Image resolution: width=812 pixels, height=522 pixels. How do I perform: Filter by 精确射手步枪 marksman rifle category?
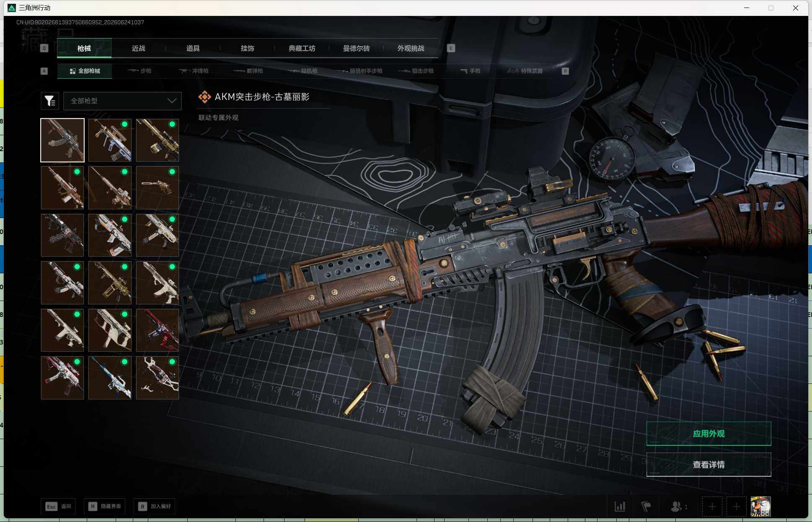pyautogui.click(x=359, y=71)
